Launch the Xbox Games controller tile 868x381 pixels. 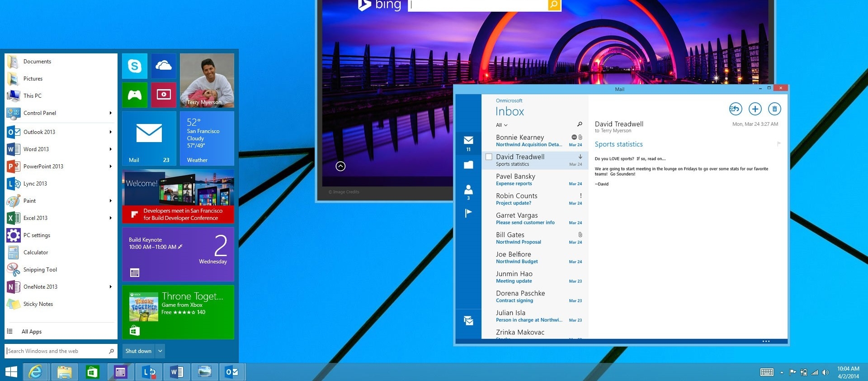[135, 95]
